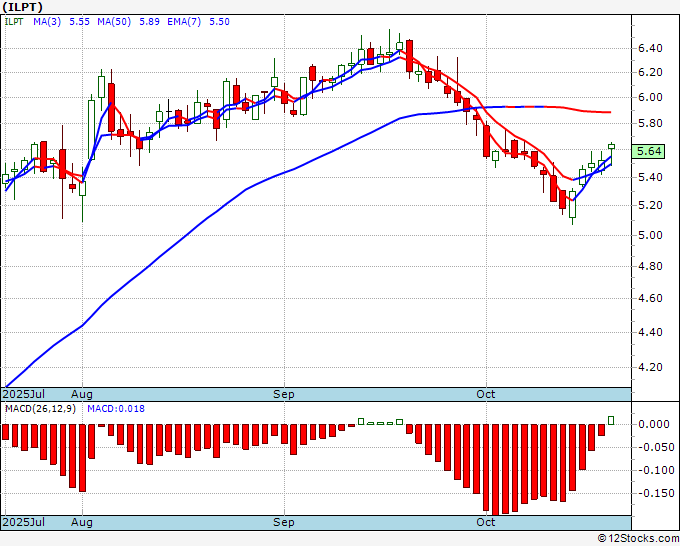The image size is (680, 546).
Task: Click the MA(50) legend label
Action: 114,22
